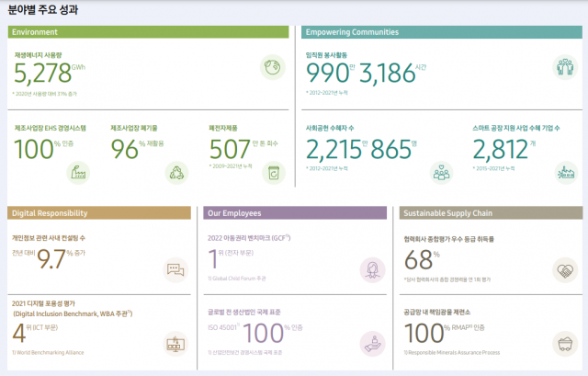Click the recycling triangle icon near 96%
Viewport: 588px width, 376px height.
[x=176, y=173]
